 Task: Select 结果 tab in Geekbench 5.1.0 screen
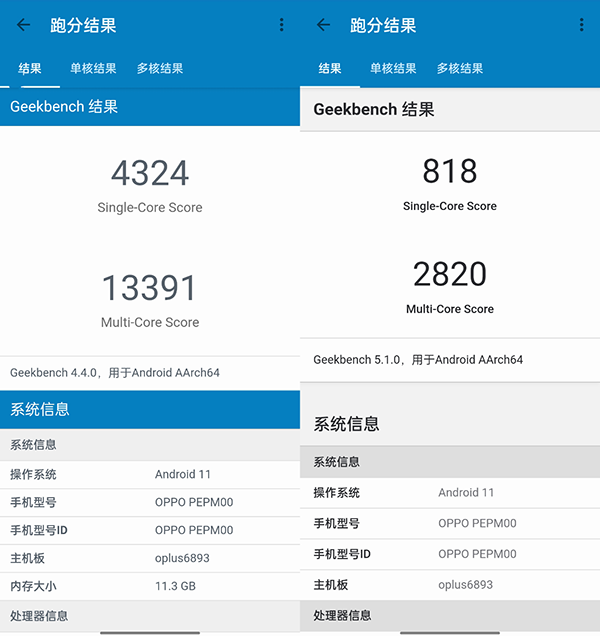[x=330, y=69]
